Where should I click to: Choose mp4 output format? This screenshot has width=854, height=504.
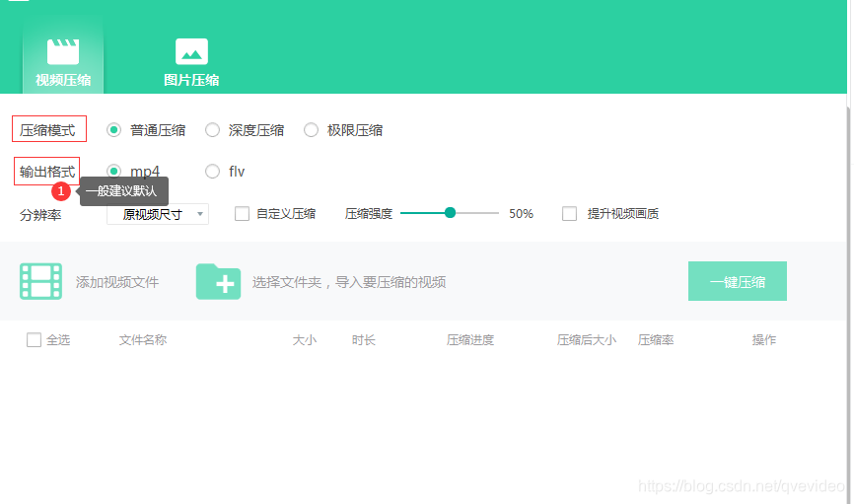click(113, 171)
